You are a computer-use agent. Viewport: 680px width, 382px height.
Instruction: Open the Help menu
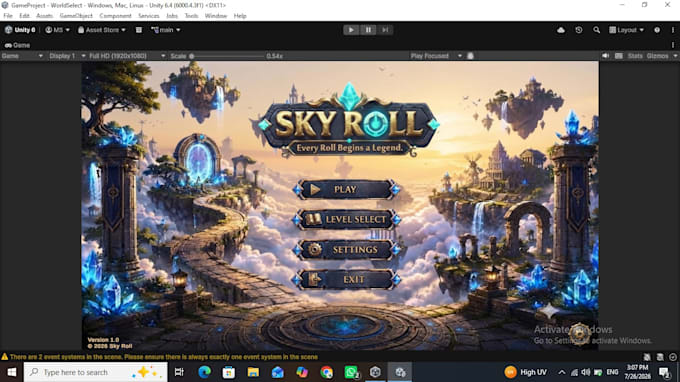point(240,16)
